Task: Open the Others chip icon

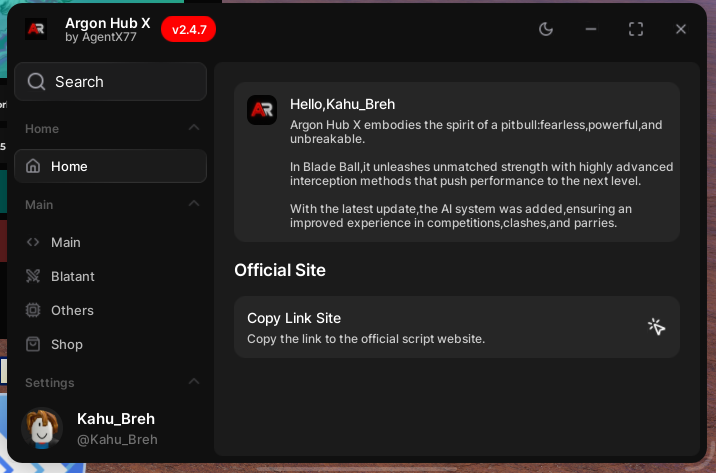Action: (x=34, y=310)
